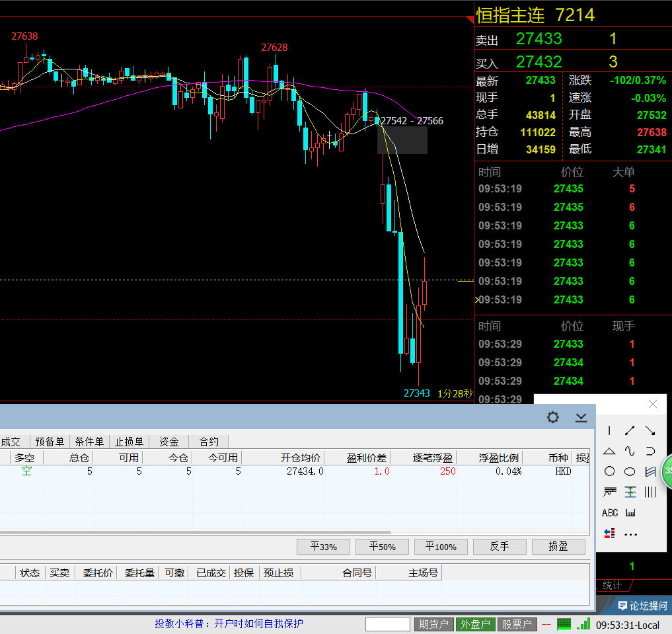672x634 pixels.
Task: Select the ruler measurement tool
Action: (x=630, y=512)
